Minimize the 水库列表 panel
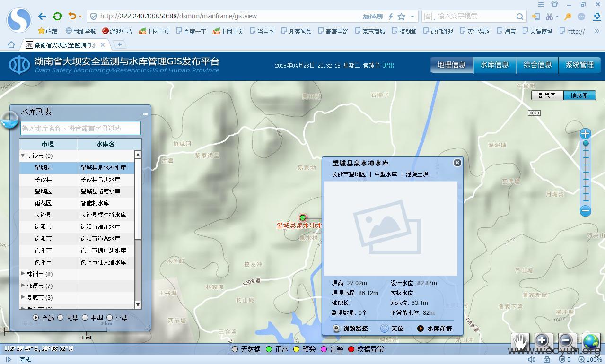The height and width of the screenshot is (364, 605). coord(145,113)
